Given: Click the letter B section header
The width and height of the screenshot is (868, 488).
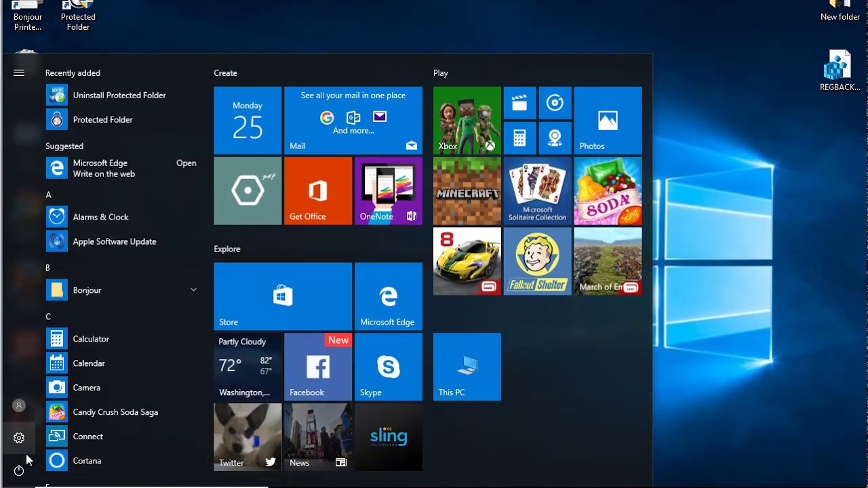Looking at the screenshot, I should click(x=48, y=268).
